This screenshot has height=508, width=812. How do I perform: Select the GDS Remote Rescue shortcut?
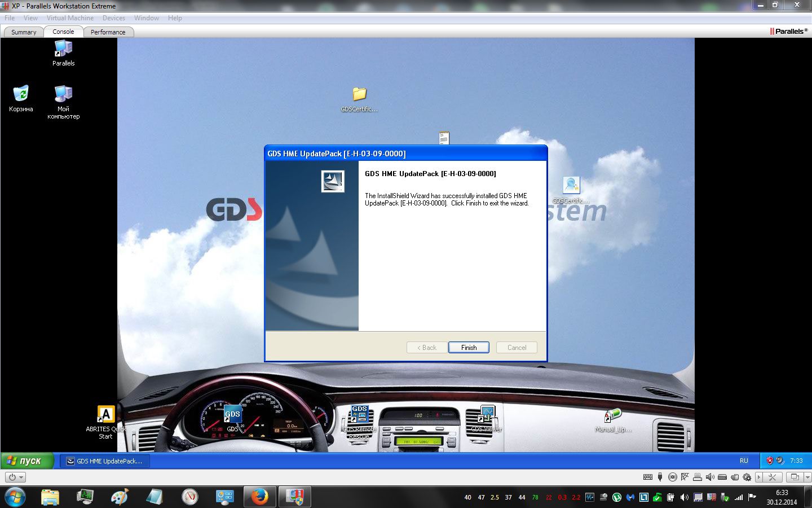coord(359,422)
